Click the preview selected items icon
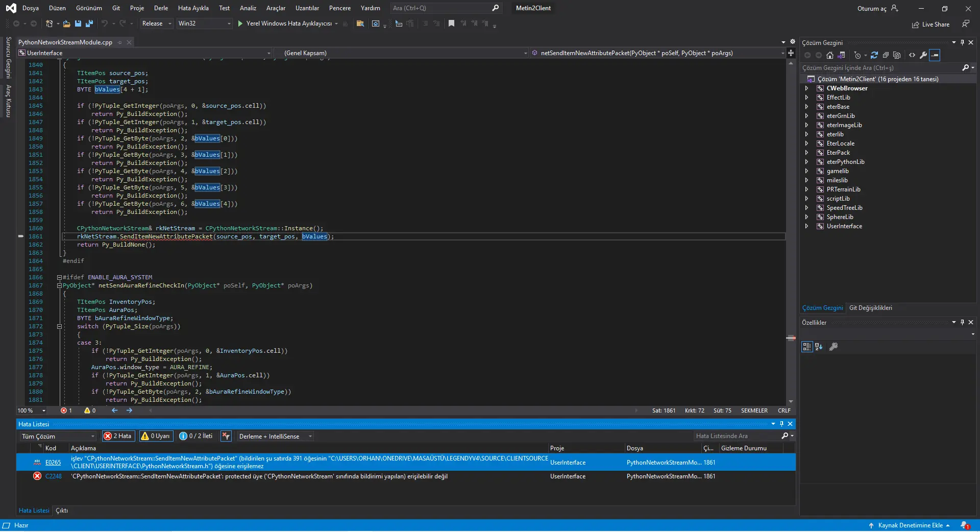 (935, 55)
